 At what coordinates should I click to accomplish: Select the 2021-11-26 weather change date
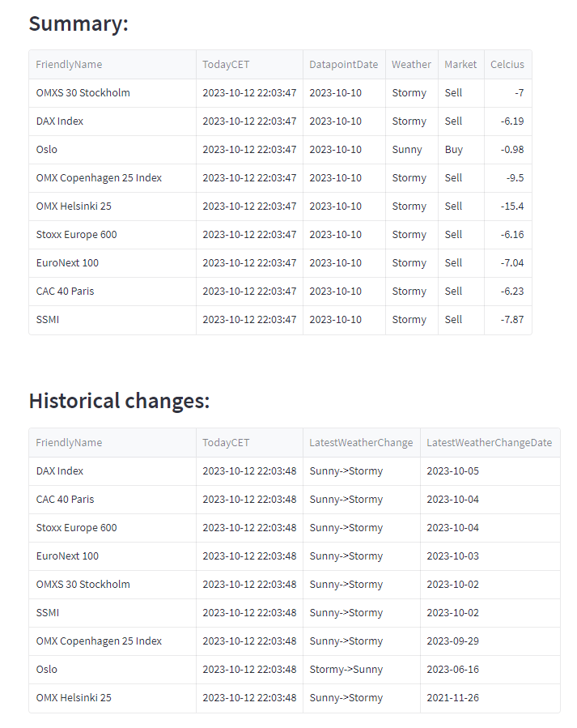click(452, 698)
